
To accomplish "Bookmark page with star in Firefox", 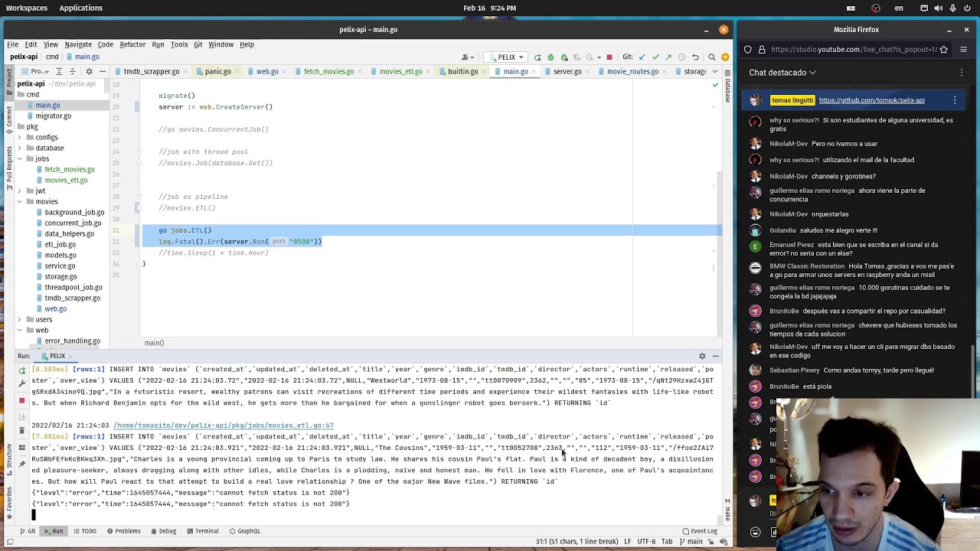I will point(943,50).
